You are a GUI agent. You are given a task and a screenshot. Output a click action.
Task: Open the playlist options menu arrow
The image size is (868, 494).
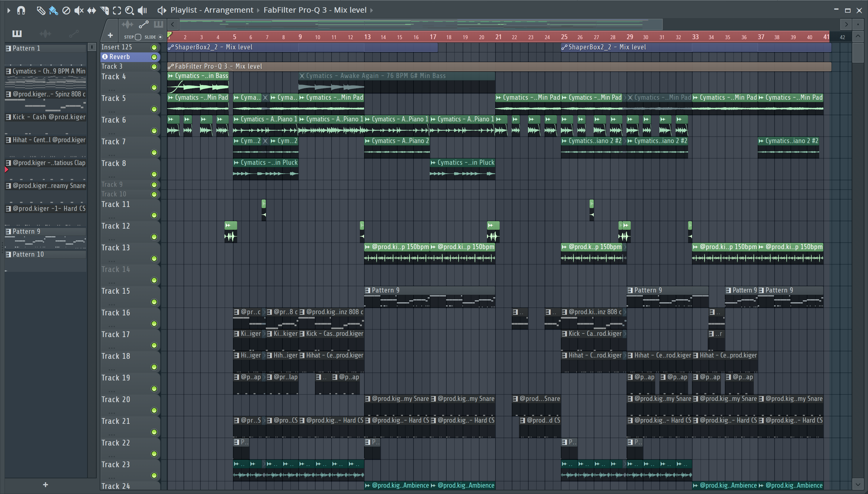click(9, 10)
